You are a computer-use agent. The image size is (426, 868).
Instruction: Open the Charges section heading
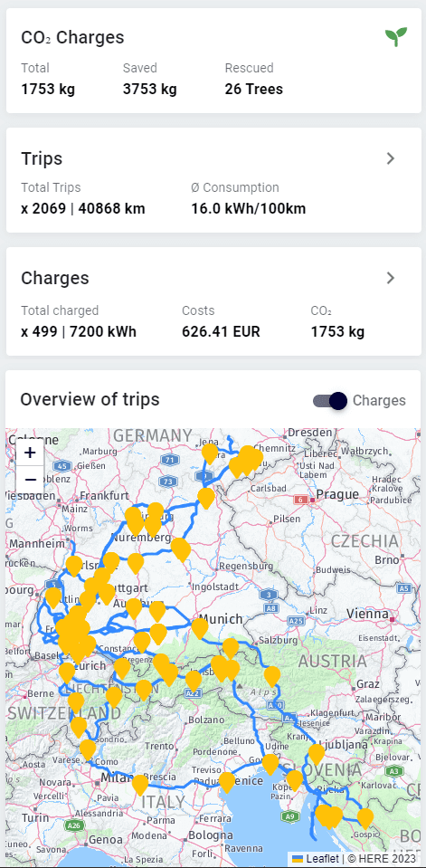55,278
